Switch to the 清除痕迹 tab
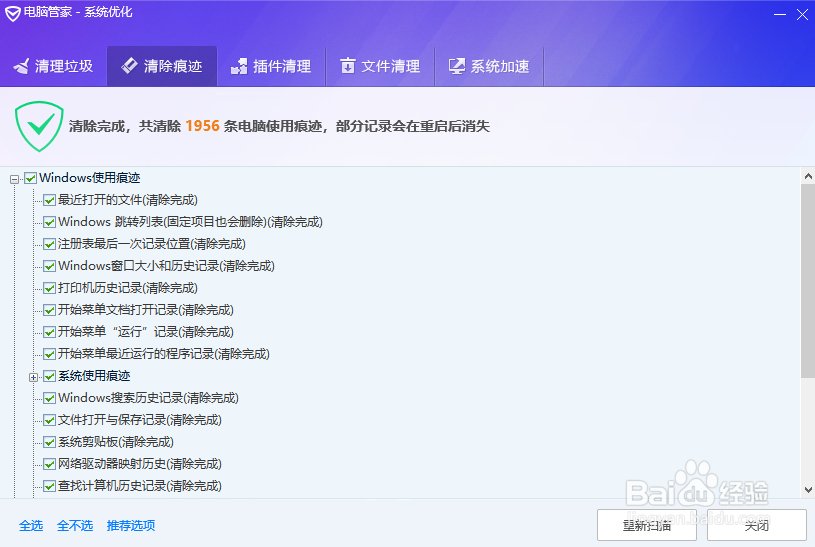This screenshot has width=815, height=547. click(162, 66)
